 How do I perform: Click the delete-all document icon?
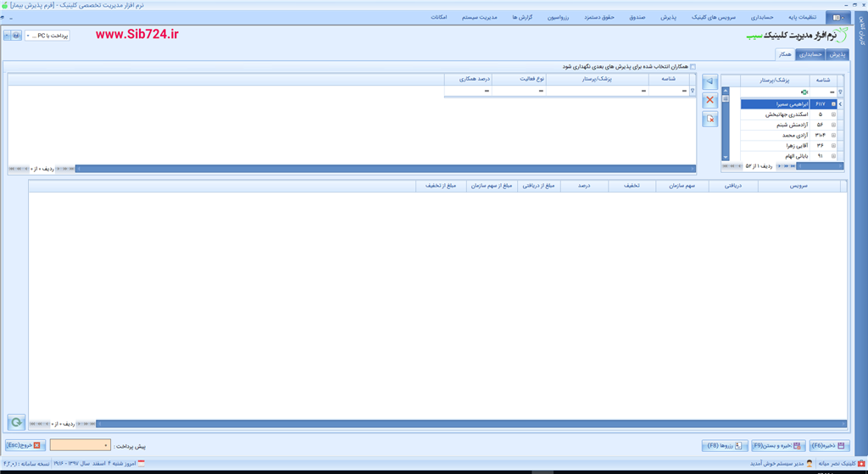710,120
